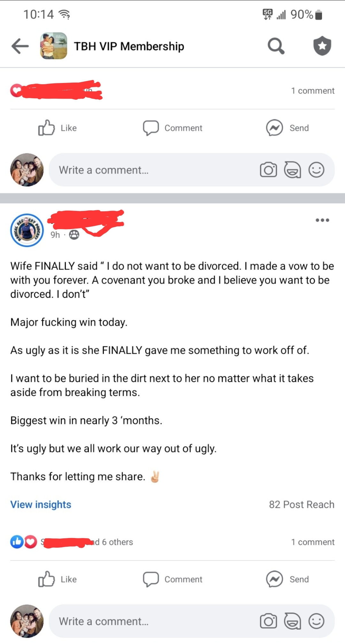Screen dimensions: 345x644
Task: Open the three-dot post options menu
Action: pyautogui.click(x=322, y=220)
